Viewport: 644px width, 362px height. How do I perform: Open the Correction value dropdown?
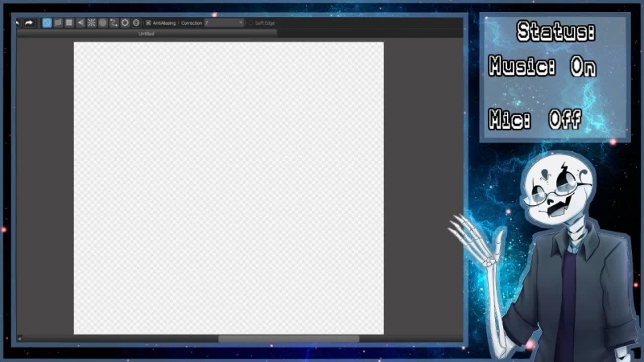point(225,23)
